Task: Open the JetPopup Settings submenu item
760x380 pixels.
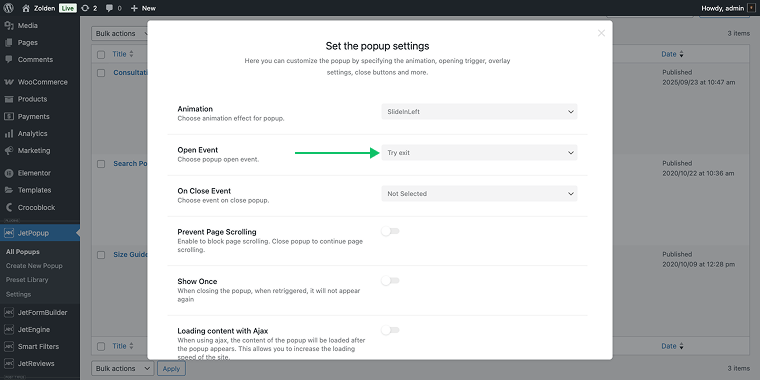Action: pos(18,294)
